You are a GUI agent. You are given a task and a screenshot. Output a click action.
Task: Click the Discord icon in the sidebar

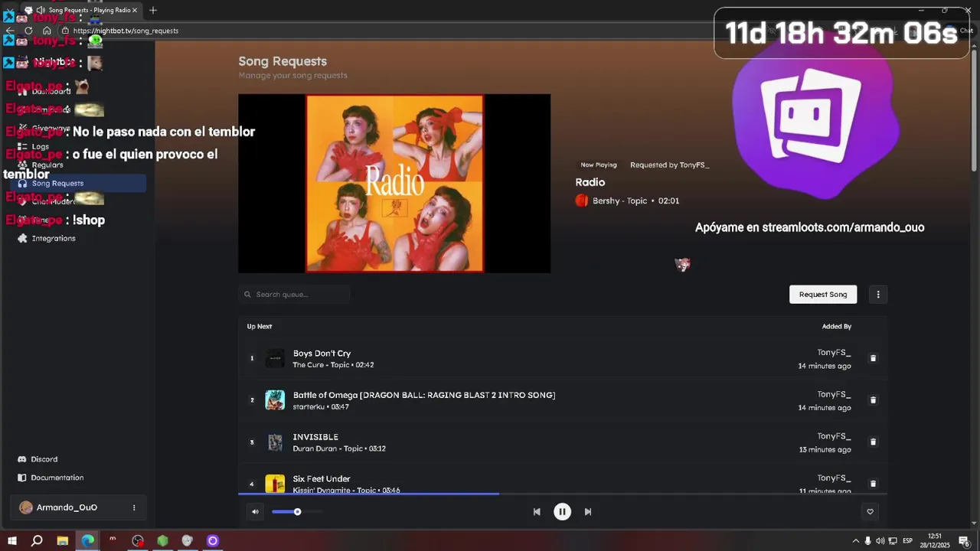coord(22,459)
